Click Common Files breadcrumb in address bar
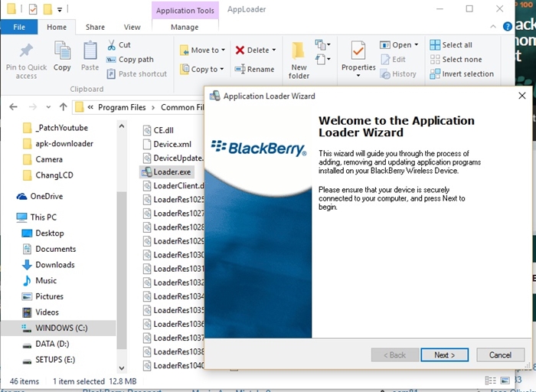536x392 pixels. (182, 107)
